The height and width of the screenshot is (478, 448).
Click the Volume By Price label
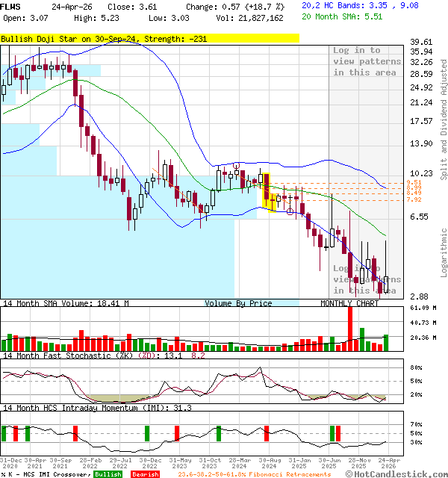click(x=238, y=303)
